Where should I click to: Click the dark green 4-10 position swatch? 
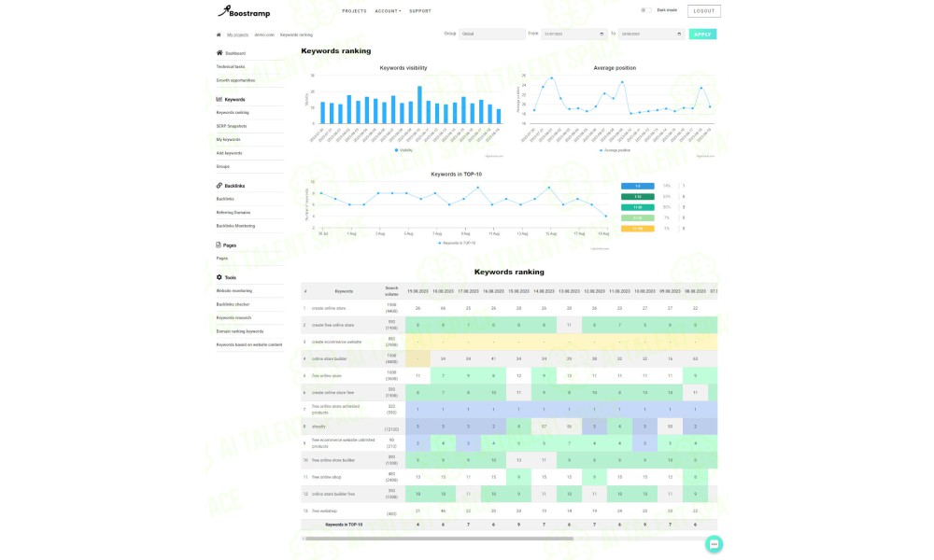[x=637, y=197]
